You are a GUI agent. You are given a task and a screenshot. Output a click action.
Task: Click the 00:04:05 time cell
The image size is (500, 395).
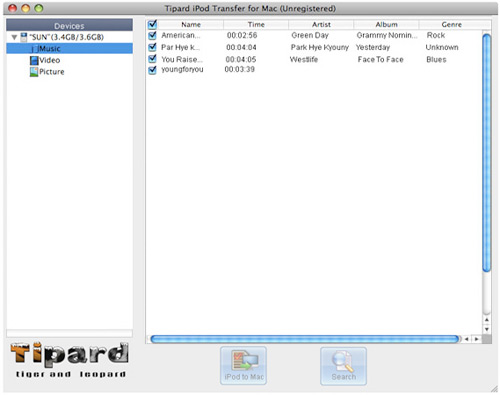click(x=241, y=59)
